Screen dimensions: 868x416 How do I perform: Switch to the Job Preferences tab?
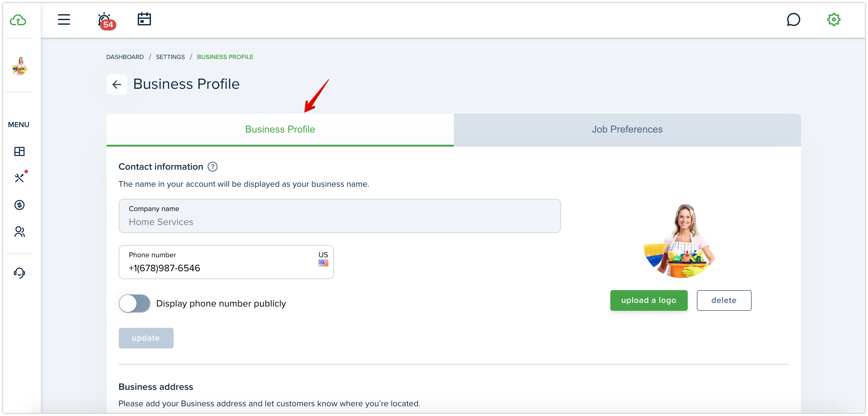click(x=627, y=130)
